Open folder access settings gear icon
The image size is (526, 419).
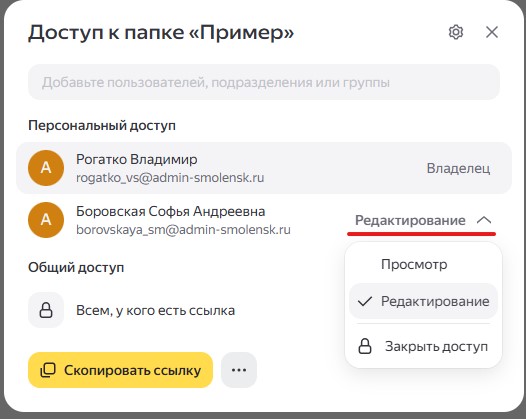456,32
